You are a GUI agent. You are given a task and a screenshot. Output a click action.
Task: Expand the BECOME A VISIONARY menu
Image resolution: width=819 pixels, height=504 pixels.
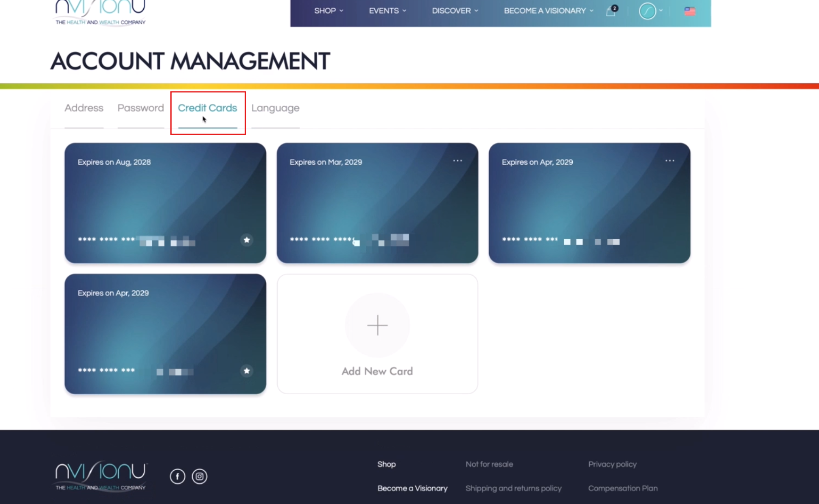tap(548, 11)
